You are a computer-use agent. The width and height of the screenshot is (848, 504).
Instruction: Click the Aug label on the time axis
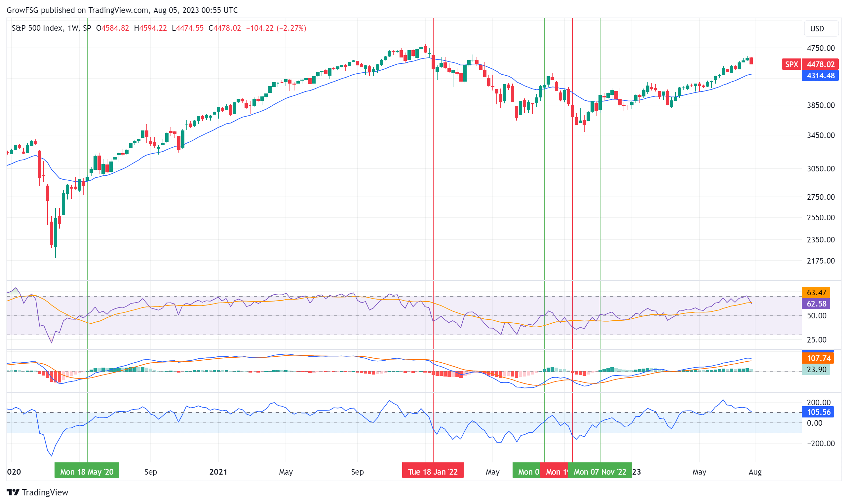point(755,472)
